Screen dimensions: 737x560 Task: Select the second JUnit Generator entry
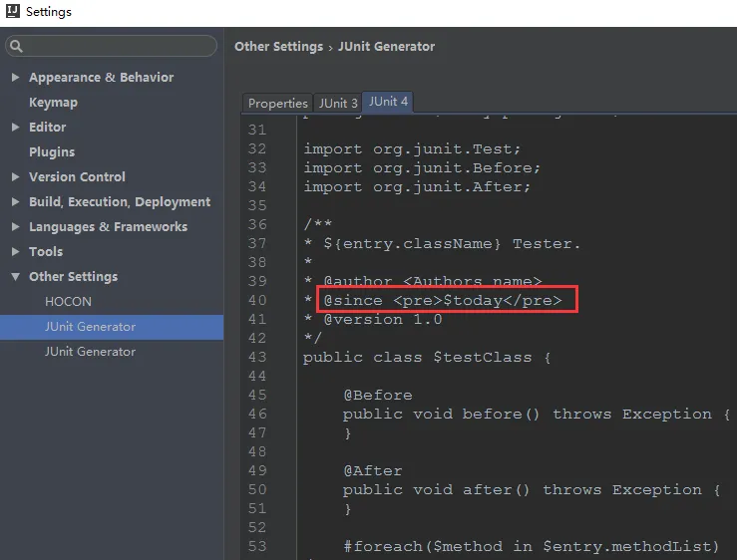point(90,352)
